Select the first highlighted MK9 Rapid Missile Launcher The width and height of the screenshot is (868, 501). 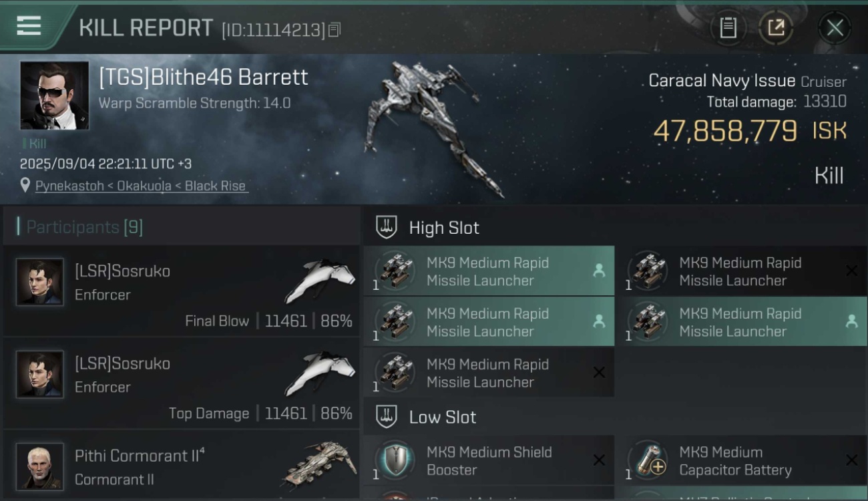489,271
